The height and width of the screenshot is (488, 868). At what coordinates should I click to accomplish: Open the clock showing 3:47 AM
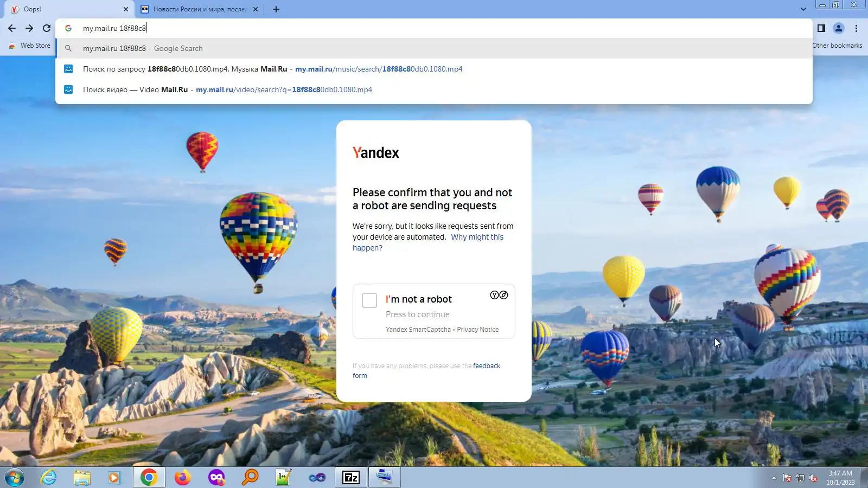coord(840,478)
